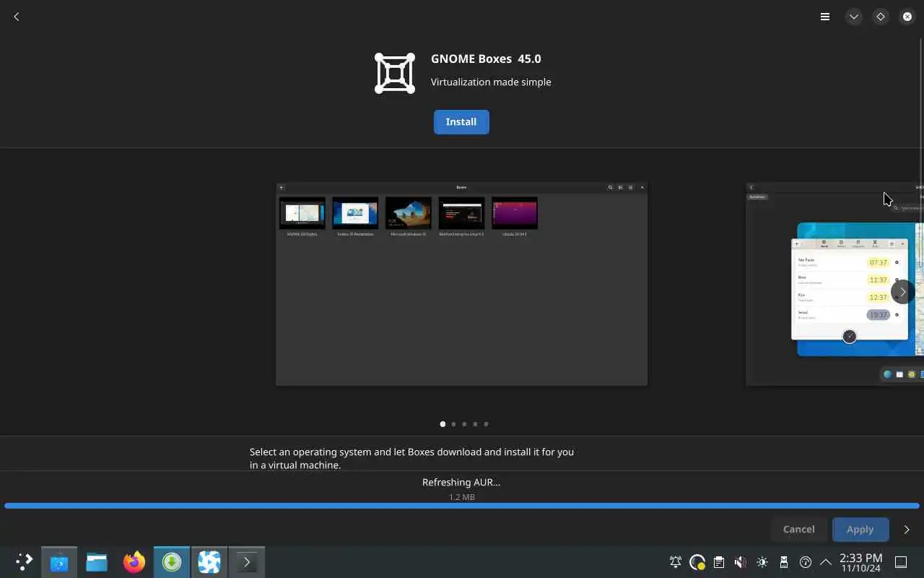Open Discover software center from the taskbar
This screenshot has width=924, height=578.
pyautogui.click(x=59, y=561)
